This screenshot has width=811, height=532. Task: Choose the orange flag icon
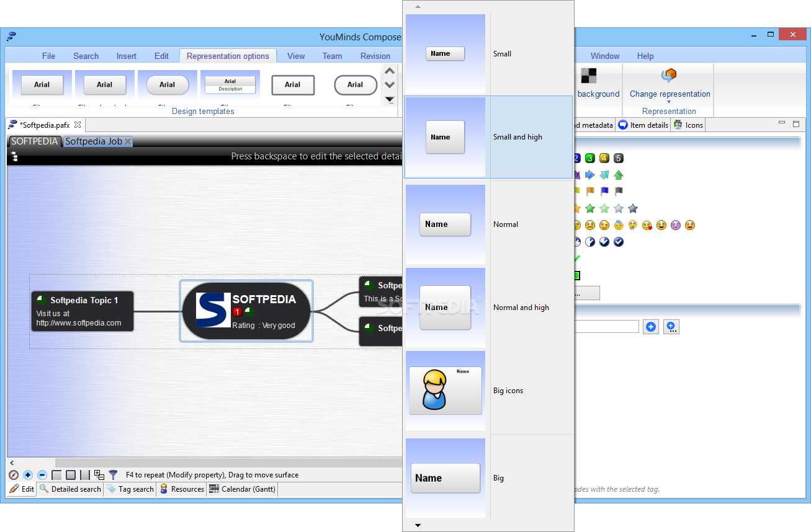[x=589, y=192]
